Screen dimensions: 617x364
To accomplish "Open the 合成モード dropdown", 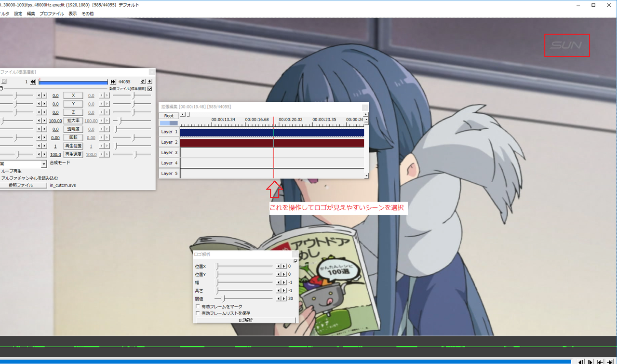I will pyautogui.click(x=43, y=164).
